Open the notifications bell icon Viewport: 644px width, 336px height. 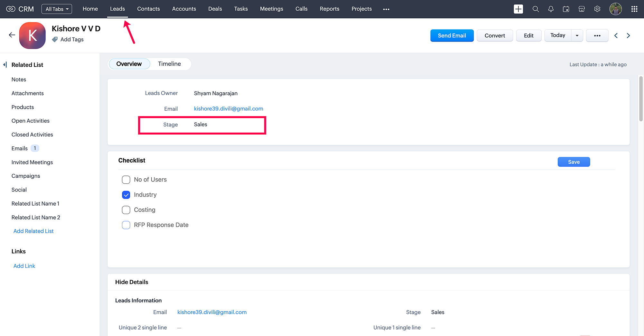click(x=551, y=9)
